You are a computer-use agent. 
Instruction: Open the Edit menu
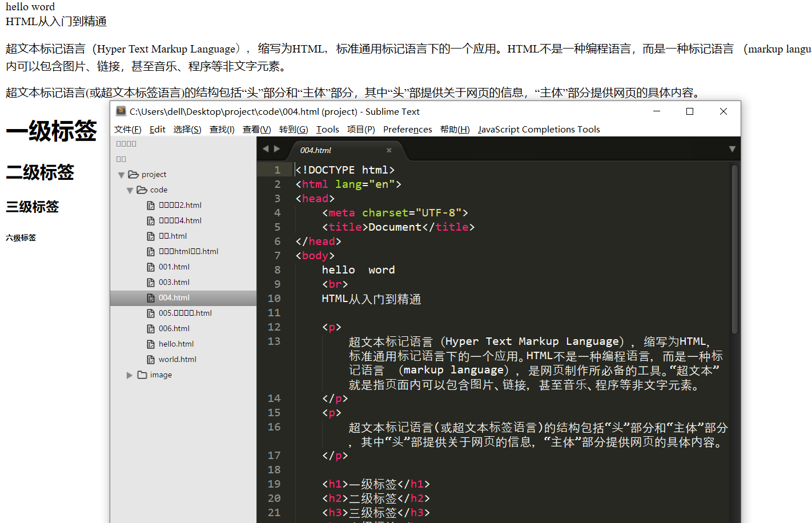158,130
